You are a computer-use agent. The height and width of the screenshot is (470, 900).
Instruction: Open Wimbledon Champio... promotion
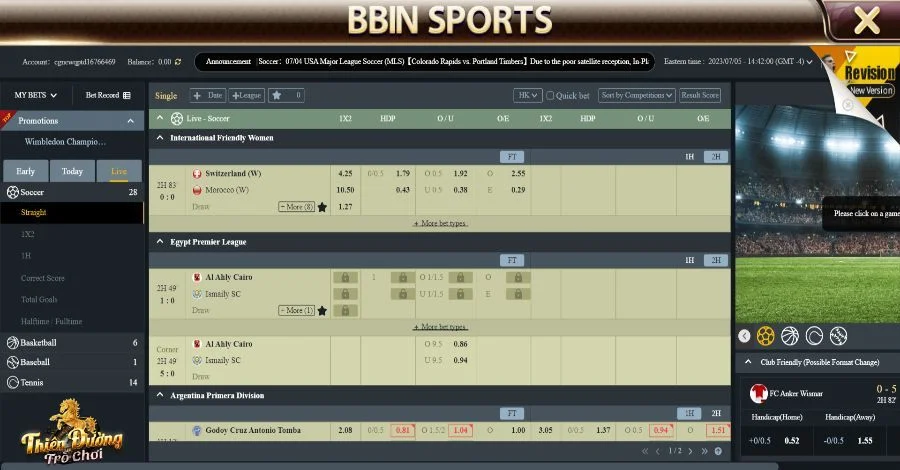65,142
